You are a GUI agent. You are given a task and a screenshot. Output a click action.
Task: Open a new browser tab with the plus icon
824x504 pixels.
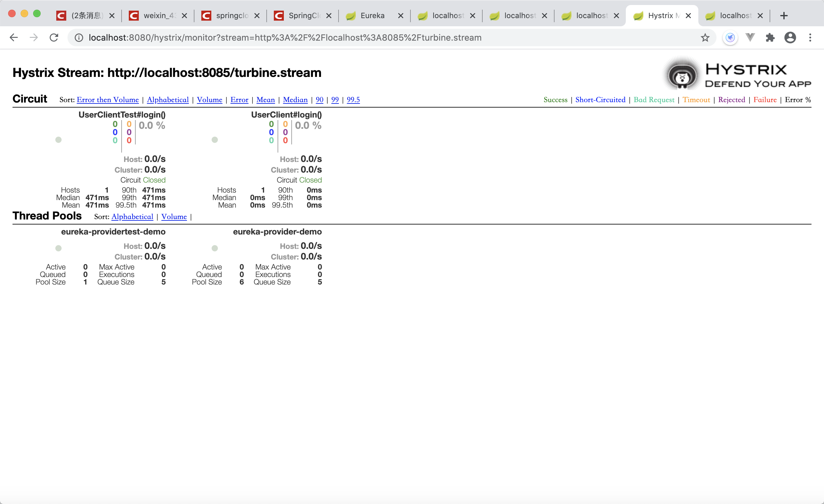pyautogui.click(x=784, y=15)
